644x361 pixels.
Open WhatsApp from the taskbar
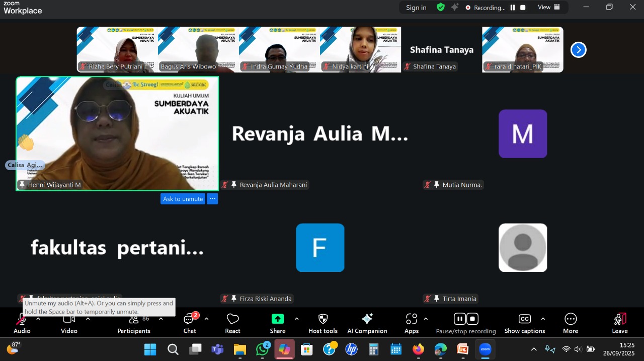[x=262, y=349]
